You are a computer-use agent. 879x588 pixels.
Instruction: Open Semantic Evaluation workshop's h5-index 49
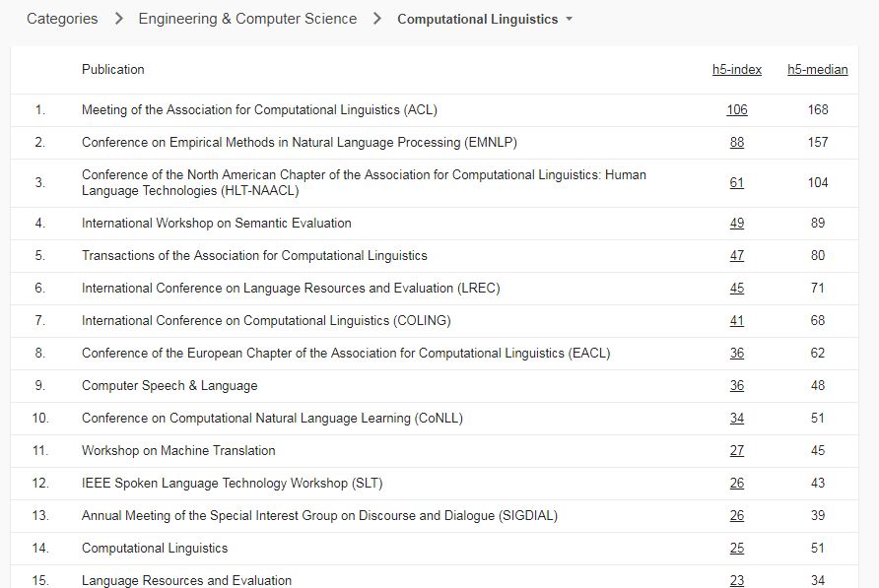[737, 224]
